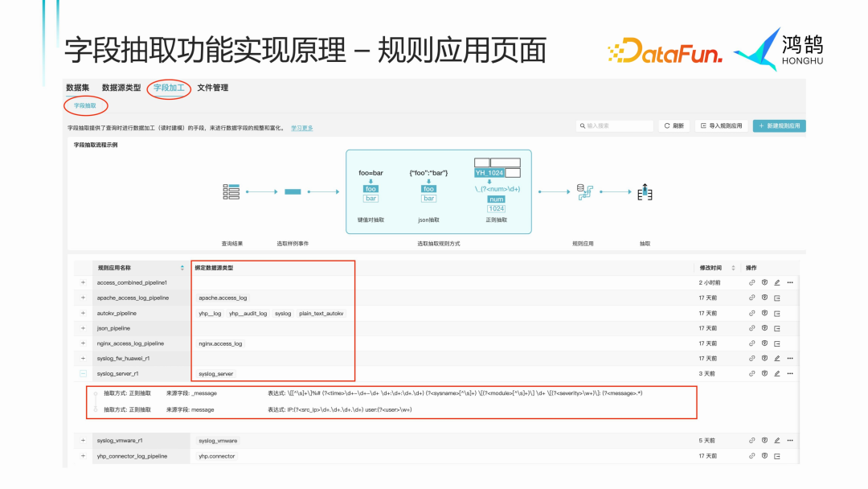Click the link icon for yhp_connector_log_pipeline

click(x=751, y=455)
